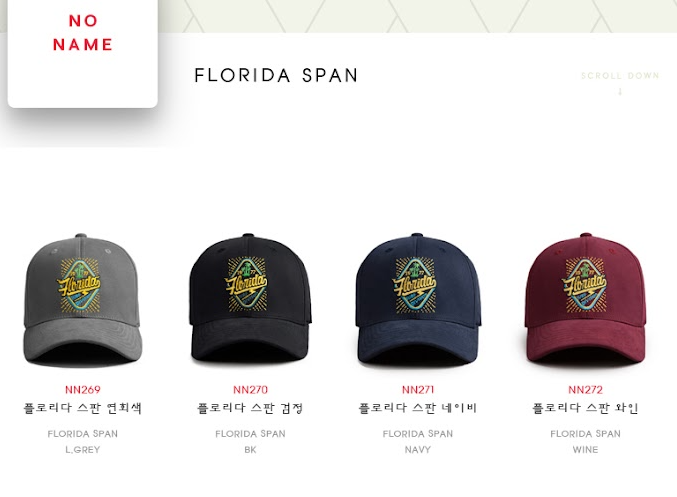This screenshot has width=677, height=497.
Task: Select product code NN271
Action: [x=418, y=389]
